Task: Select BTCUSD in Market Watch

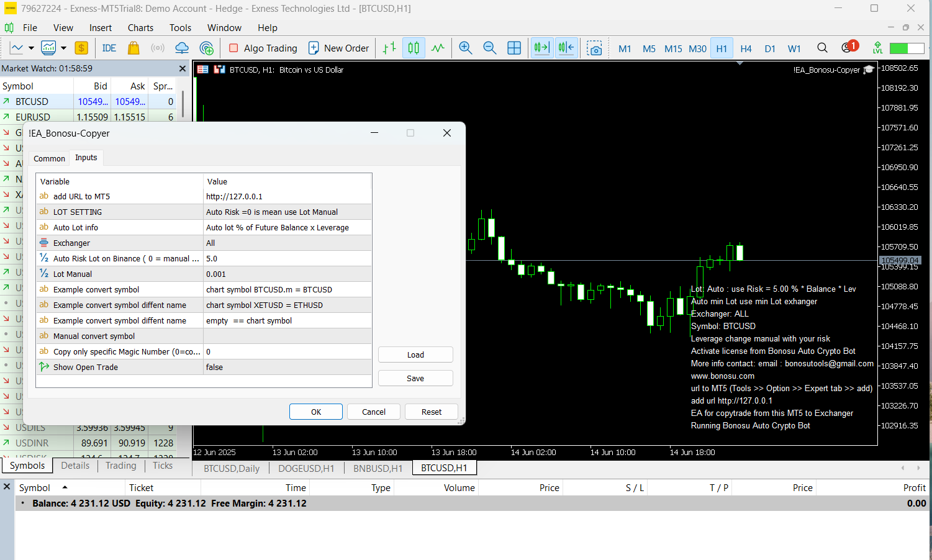Action: click(89, 101)
